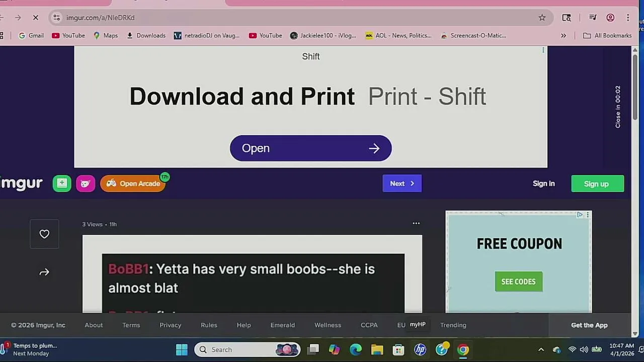Open Microsoft Store from taskbar
This screenshot has width=644, height=362.
coord(398,349)
